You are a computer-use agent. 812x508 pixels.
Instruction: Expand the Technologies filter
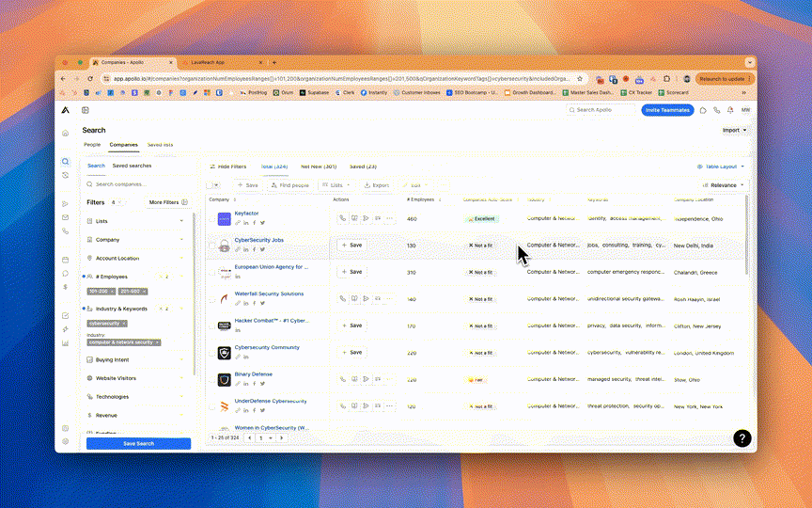point(136,397)
